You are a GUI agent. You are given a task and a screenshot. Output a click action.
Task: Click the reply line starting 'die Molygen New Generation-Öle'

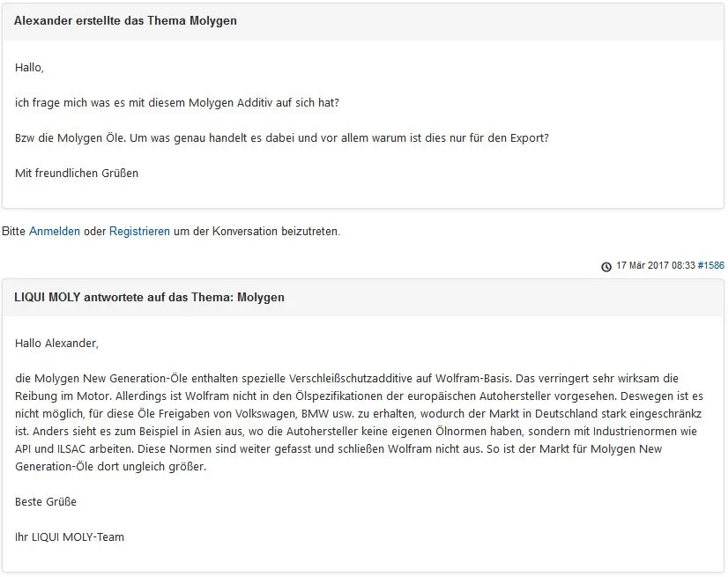[x=353, y=379]
